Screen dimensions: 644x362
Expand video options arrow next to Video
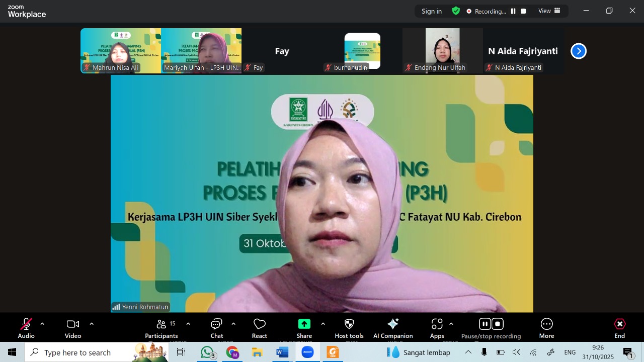tap(92, 324)
